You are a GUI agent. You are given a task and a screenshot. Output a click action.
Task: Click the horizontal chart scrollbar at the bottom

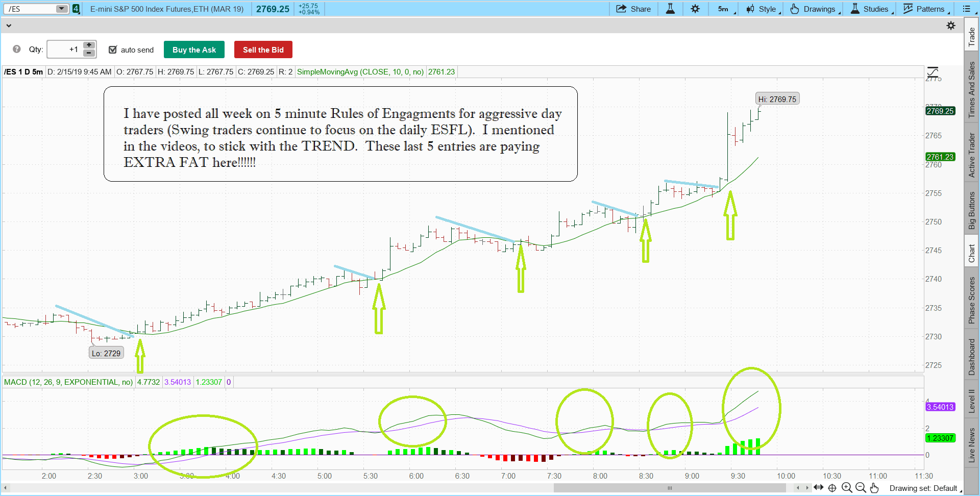[669, 488]
